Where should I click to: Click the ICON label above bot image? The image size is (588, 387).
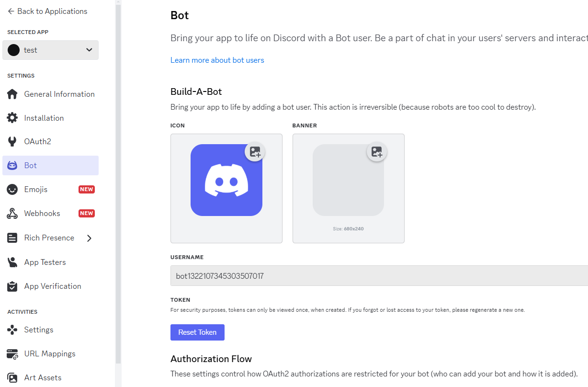(x=178, y=125)
